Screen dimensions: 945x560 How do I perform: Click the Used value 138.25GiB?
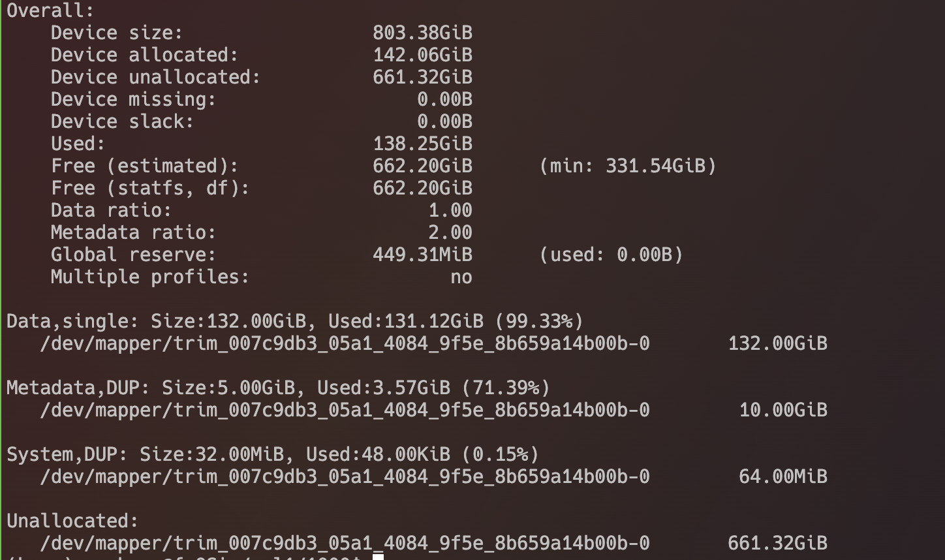[422, 144]
